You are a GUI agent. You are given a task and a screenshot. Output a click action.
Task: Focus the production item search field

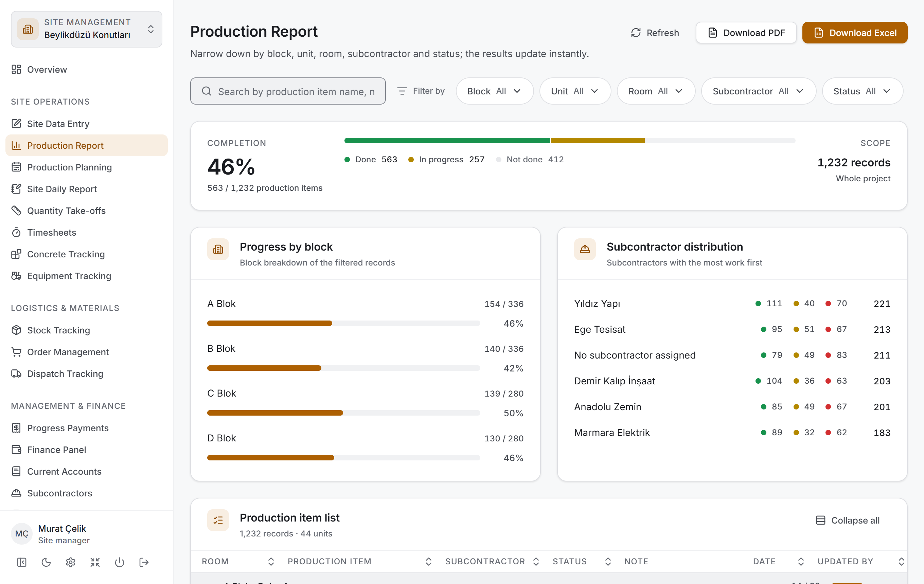(x=288, y=91)
